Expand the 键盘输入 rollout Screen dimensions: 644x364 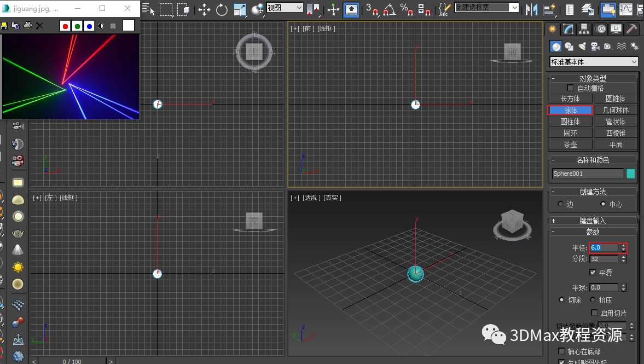pyautogui.click(x=593, y=221)
